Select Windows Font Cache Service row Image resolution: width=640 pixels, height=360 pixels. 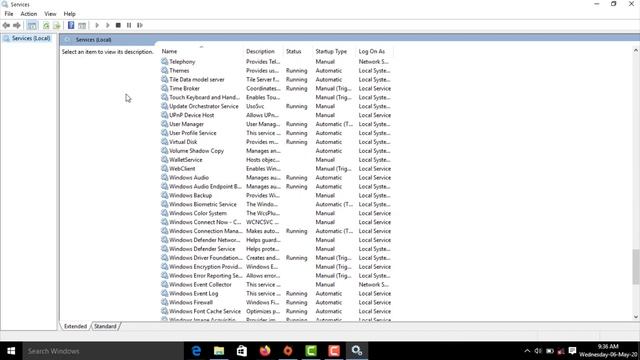[x=276, y=311]
